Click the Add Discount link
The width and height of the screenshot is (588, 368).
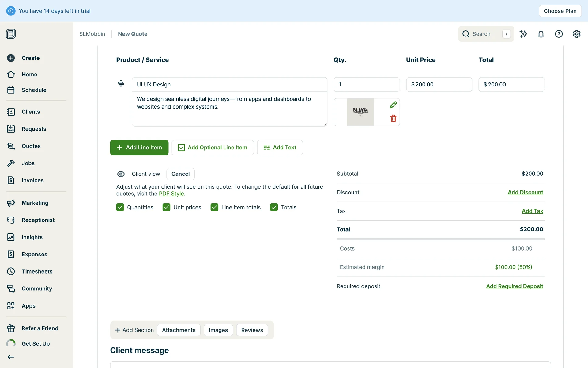tap(525, 192)
